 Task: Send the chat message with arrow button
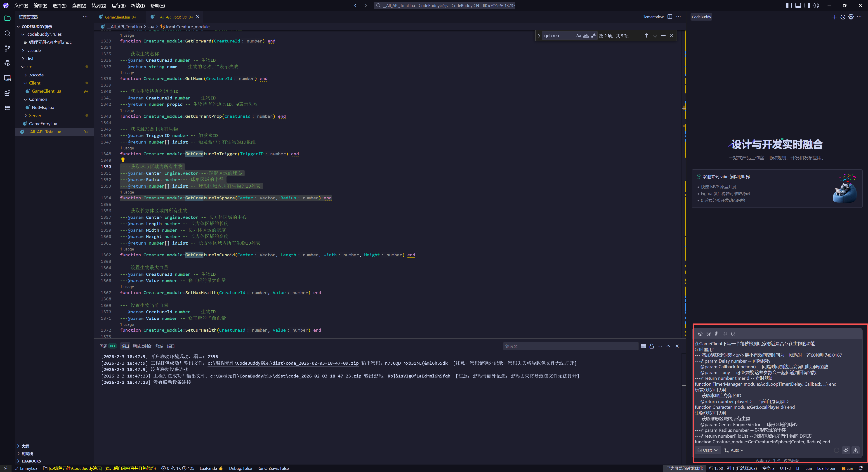point(856,450)
